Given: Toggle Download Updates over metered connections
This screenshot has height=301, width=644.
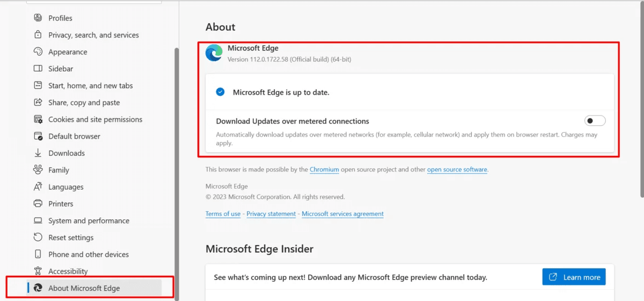Looking at the screenshot, I should pos(595,121).
